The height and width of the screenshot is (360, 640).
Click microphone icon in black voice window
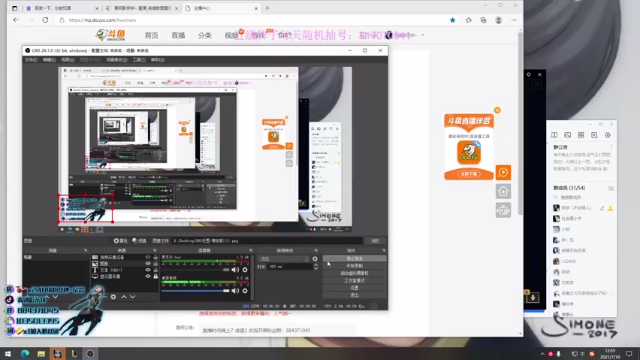(x=533, y=297)
